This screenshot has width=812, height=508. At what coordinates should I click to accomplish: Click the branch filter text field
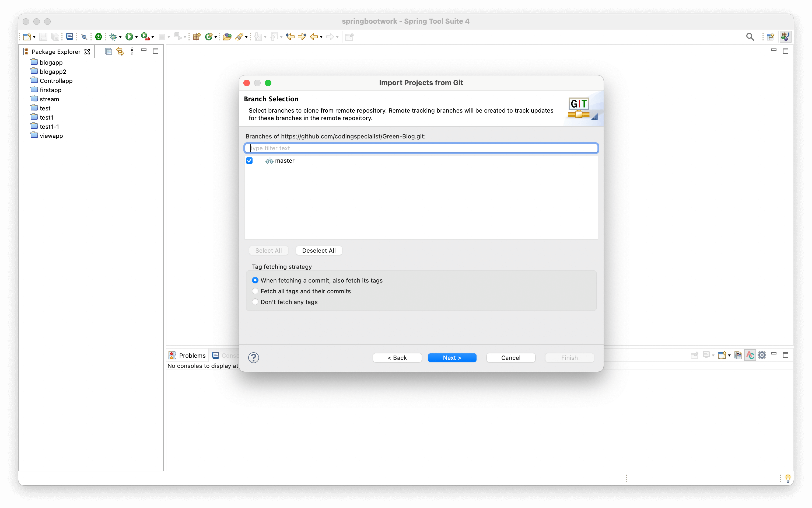(421, 148)
